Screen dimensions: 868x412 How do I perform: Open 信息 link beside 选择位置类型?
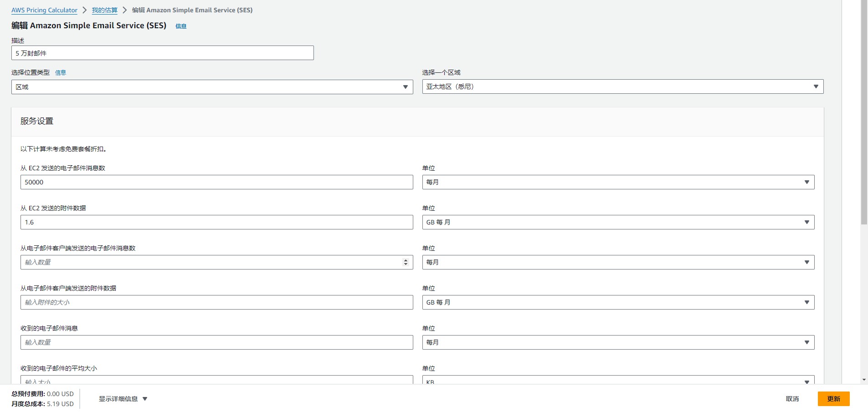tap(61, 72)
